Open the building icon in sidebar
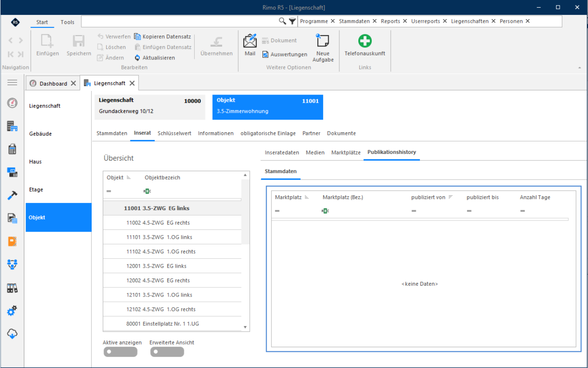 click(12, 127)
